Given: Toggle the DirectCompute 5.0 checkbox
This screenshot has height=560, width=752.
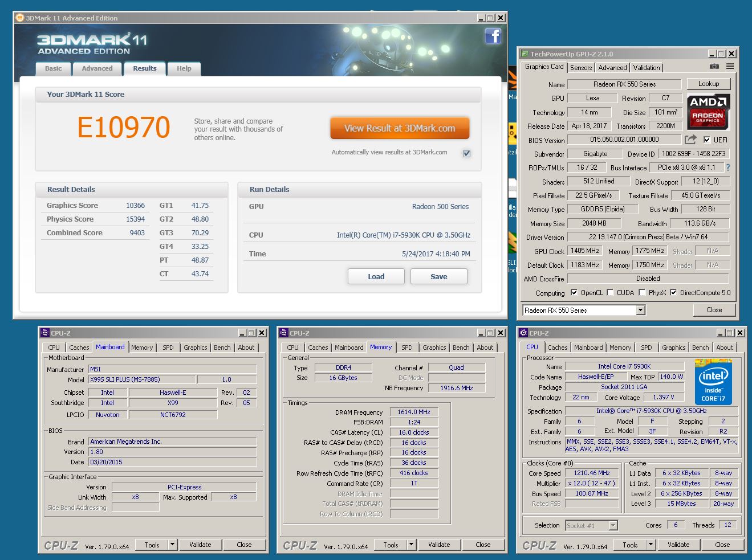Looking at the screenshot, I should tap(673, 292).
